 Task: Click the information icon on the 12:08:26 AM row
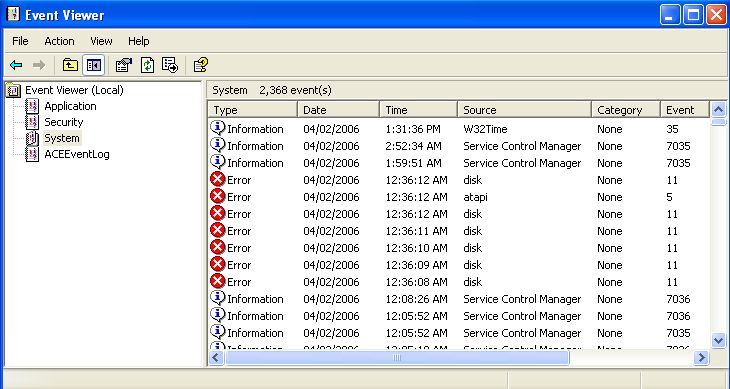point(217,298)
